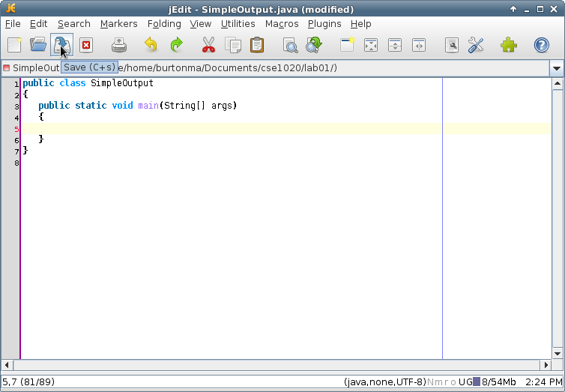Viewport: 565px width, 392px height.
Task: Open the Utilities menu
Action: point(238,24)
